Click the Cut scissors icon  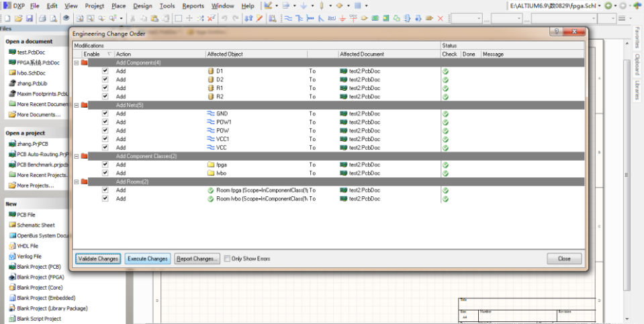coord(133,19)
